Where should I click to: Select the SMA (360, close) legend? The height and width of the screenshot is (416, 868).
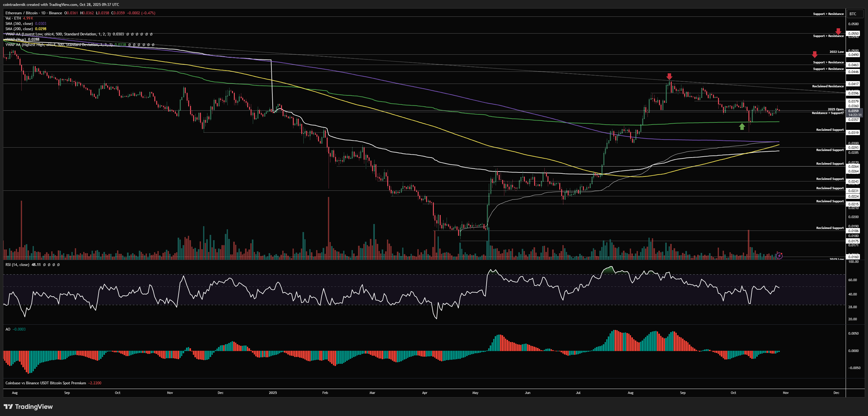coord(19,24)
